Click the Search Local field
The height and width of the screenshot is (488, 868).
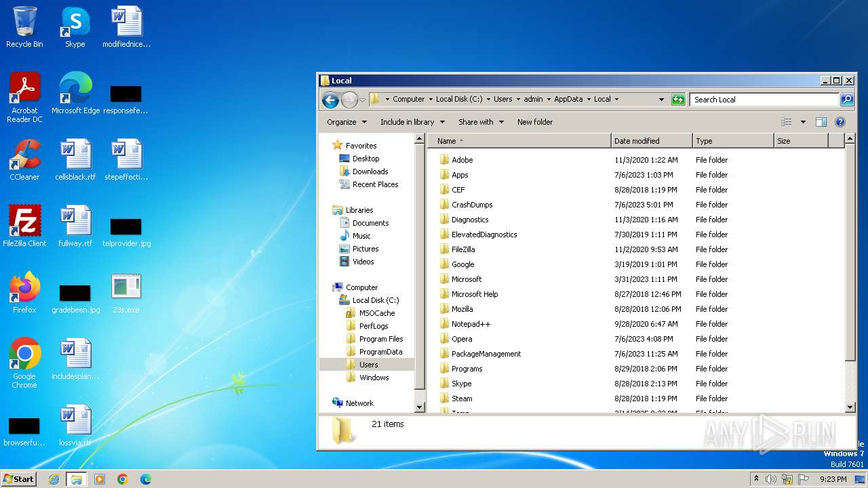[765, 100]
